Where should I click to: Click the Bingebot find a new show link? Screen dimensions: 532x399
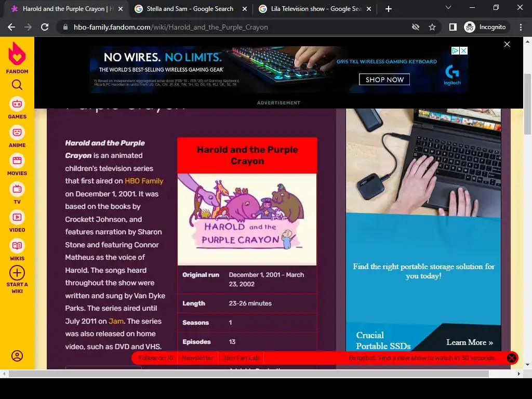tap(422, 358)
